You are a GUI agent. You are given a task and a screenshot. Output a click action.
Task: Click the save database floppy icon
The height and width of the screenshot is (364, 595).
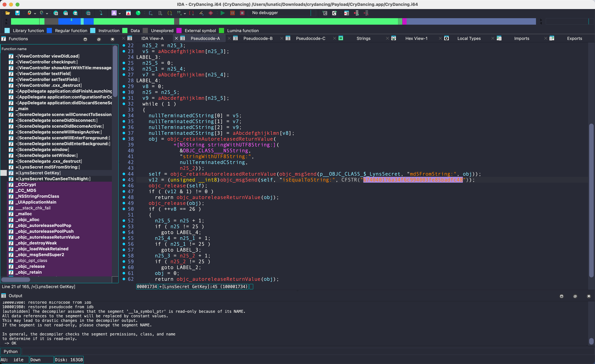pyautogui.click(x=17, y=13)
